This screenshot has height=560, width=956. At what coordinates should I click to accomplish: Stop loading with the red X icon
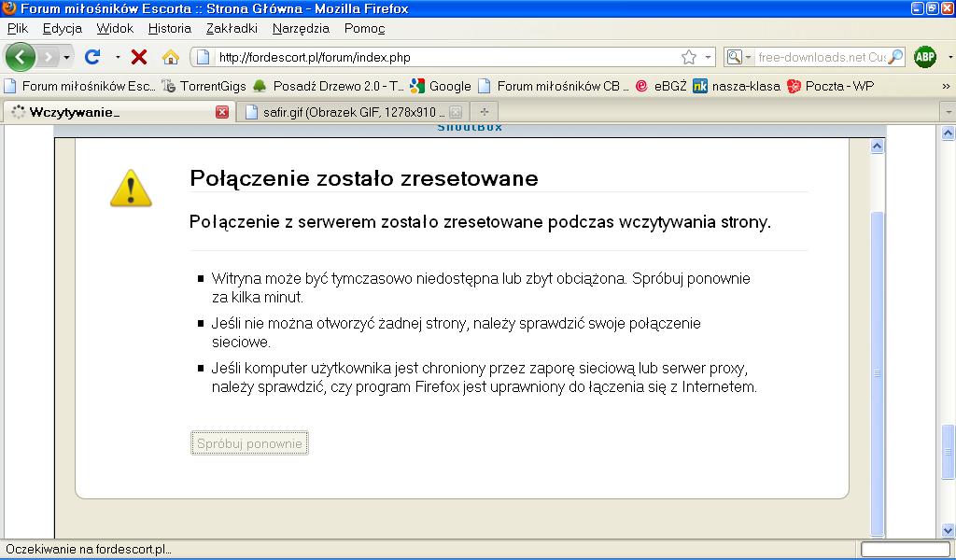click(x=139, y=57)
